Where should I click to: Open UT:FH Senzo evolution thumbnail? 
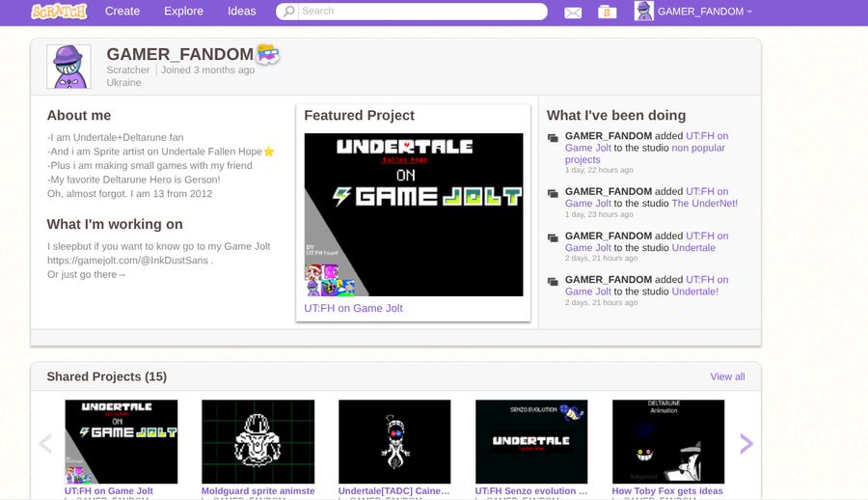tap(531, 442)
